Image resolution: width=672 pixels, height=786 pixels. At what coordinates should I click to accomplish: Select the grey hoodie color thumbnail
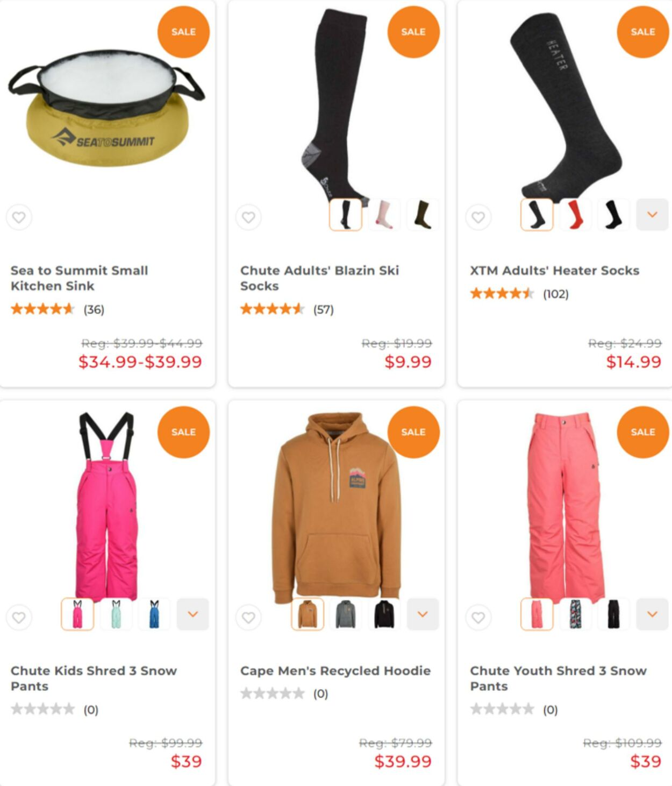[346, 614]
